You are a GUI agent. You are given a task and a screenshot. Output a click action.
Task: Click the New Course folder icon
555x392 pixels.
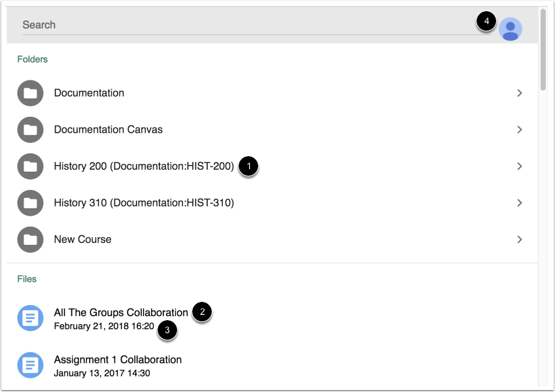[x=30, y=240]
